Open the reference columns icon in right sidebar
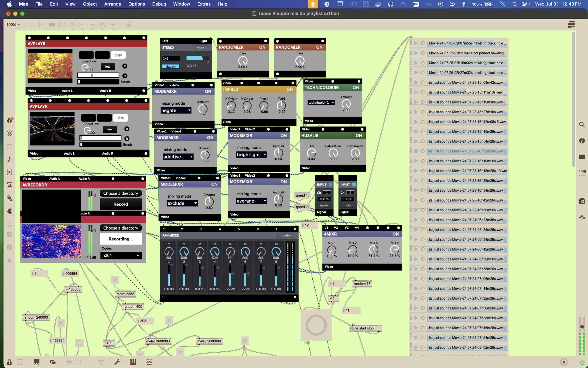Viewport: 588px width, 368px height. pyautogui.click(x=582, y=157)
